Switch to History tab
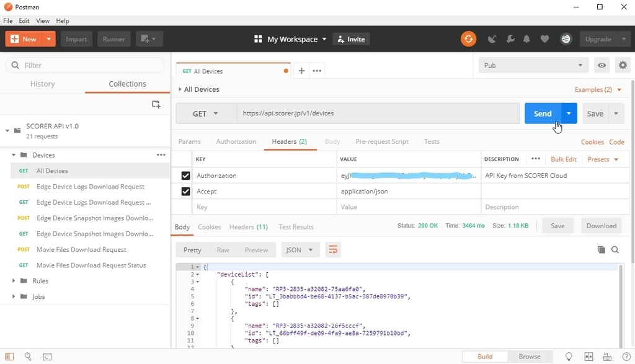The height and width of the screenshot is (364, 635). (43, 84)
